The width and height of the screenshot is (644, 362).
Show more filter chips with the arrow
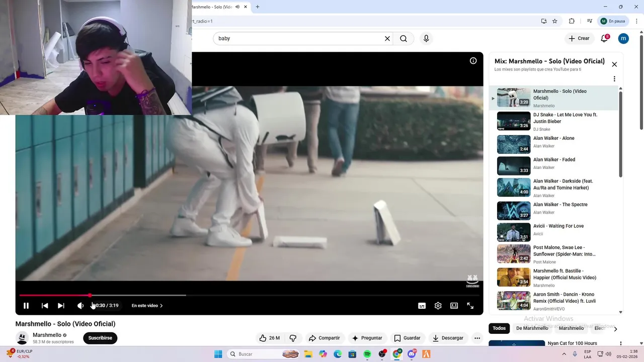(615, 329)
